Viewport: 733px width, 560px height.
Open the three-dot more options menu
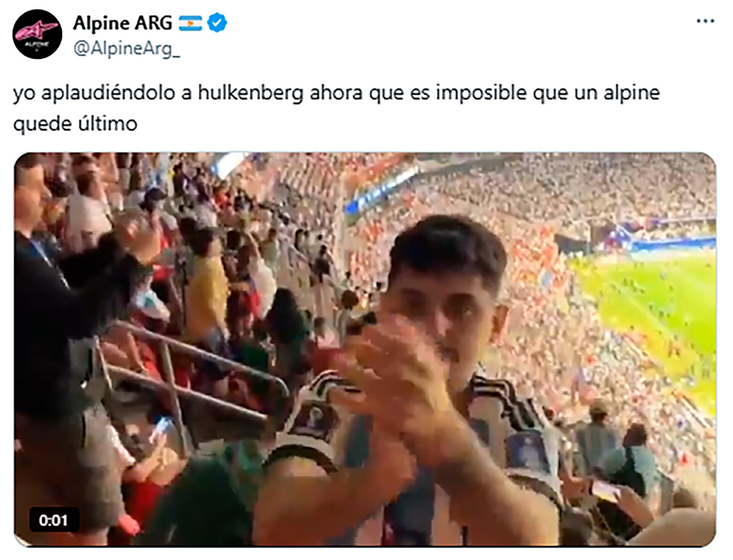point(705,21)
